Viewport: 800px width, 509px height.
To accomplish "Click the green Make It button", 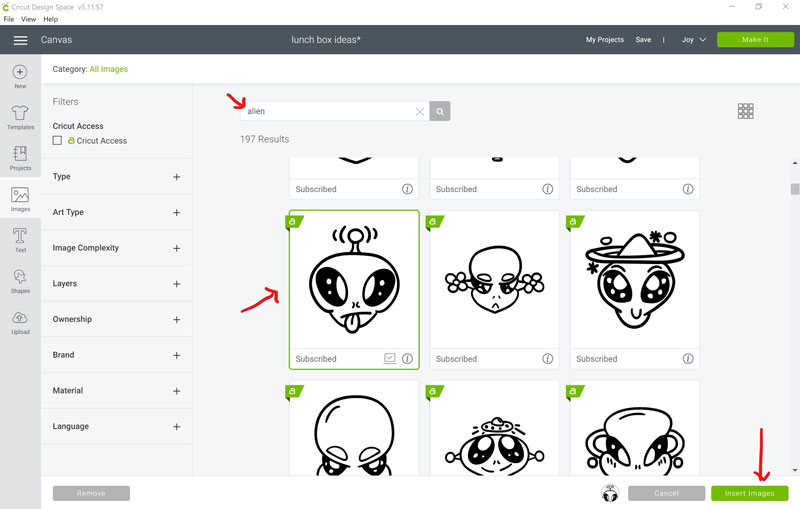I will tap(755, 39).
